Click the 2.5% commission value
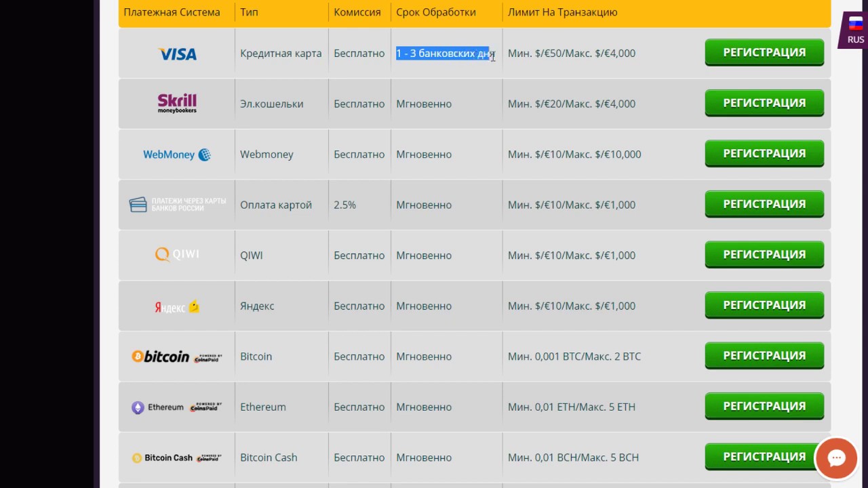This screenshot has width=868, height=488. pos(344,205)
